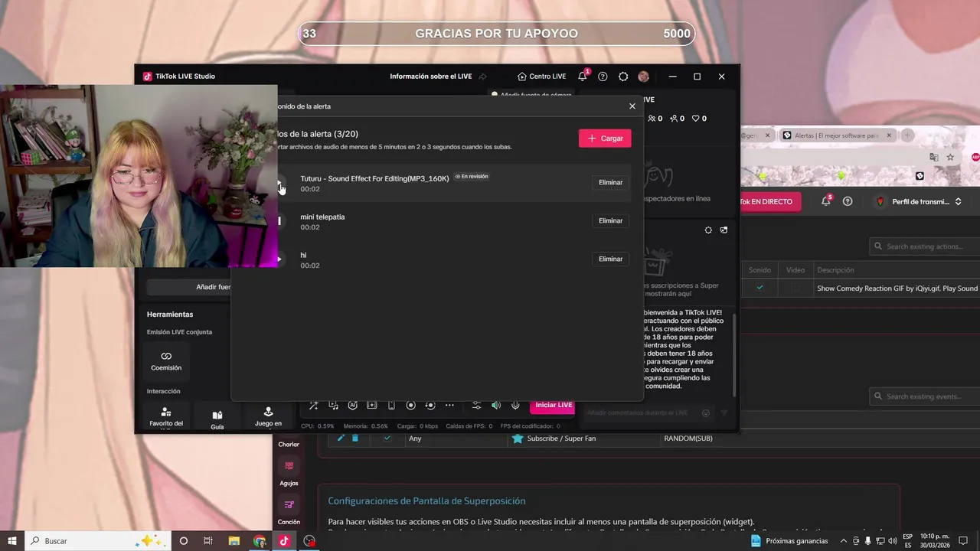Open the clip capture tool icon
Image resolution: width=980 pixels, height=551 pixels.
point(371,405)
